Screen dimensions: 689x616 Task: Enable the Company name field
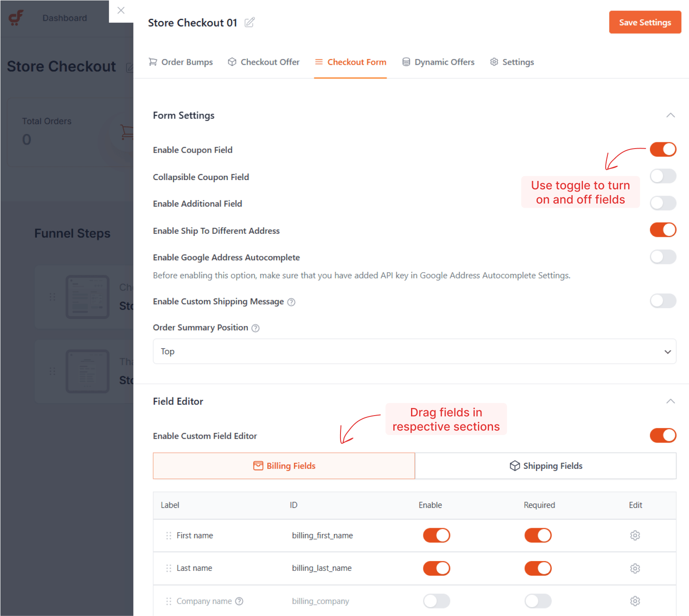coord(436,601)
